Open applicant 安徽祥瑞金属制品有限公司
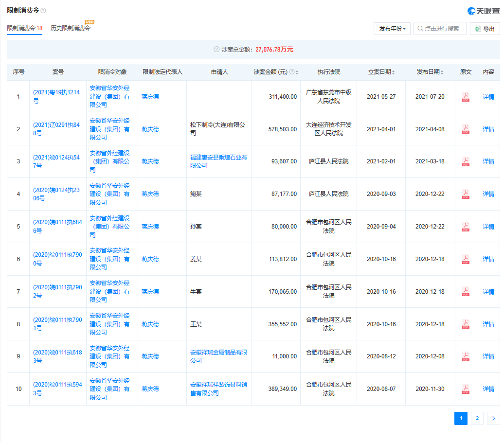Image resolution: width=504 pixels, height=442 pixels. [x=218, y=356]
